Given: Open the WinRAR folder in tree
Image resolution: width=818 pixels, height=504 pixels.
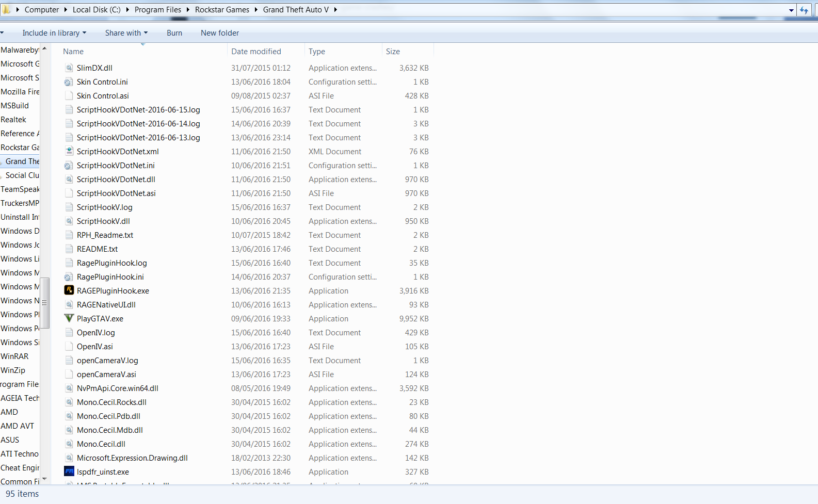Looking at the screenshot, I should click(14, 356).
